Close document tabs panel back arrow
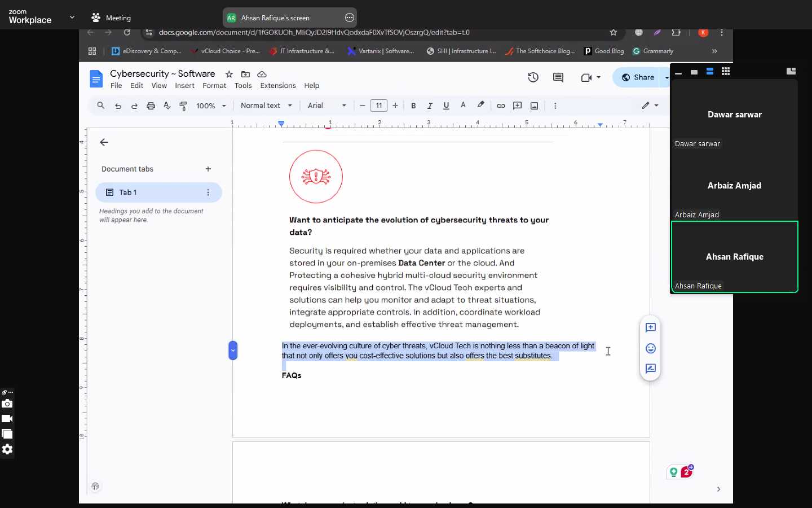The width and height of the screenshot is (812, 508). [x=104, y=142]
